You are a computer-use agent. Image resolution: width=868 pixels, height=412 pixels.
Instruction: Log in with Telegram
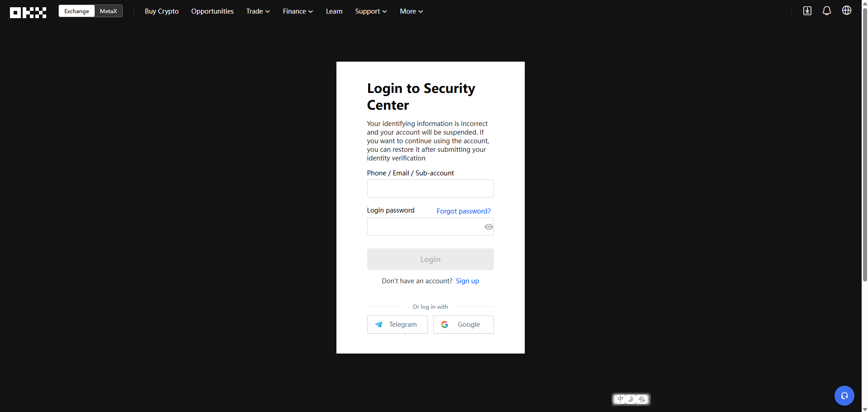397,325
